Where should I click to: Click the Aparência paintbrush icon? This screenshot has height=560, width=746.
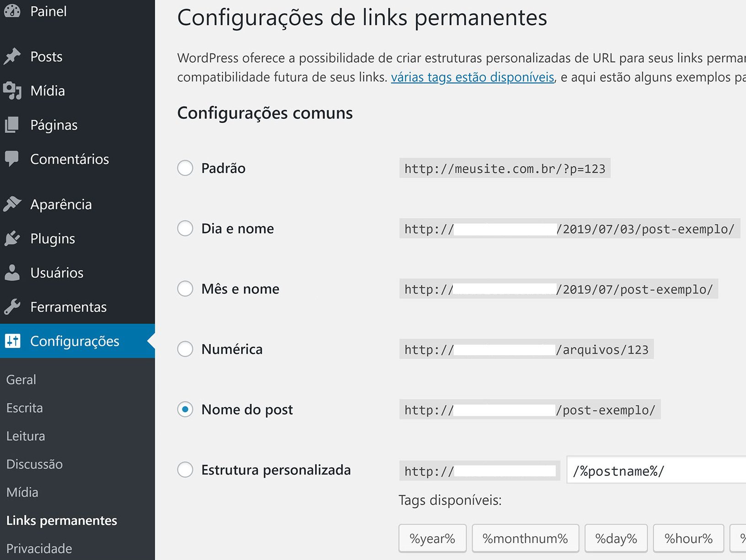pos(12,204)
